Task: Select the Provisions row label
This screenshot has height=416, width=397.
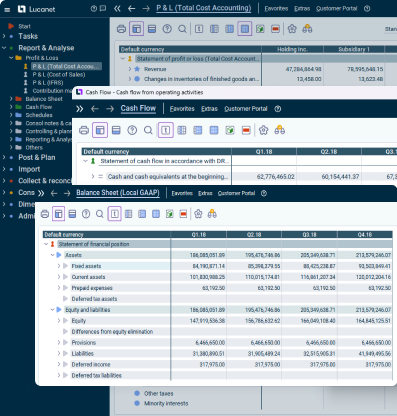Action: 84,343
